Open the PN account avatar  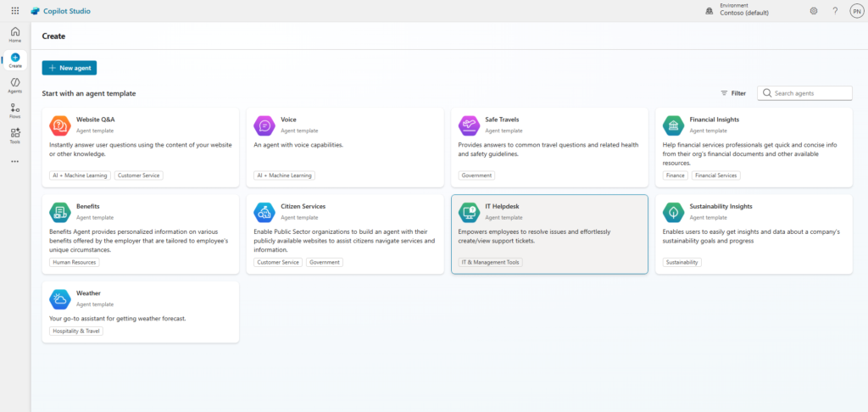pyautogui.click(x=856, y=11)
